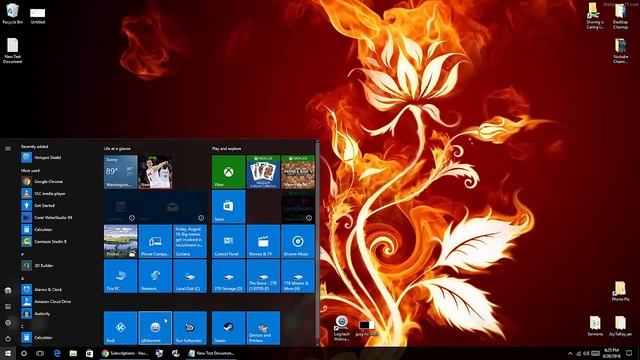The image size is (640, 360).
Task: Open the Xbox tile
Action: 229,172
